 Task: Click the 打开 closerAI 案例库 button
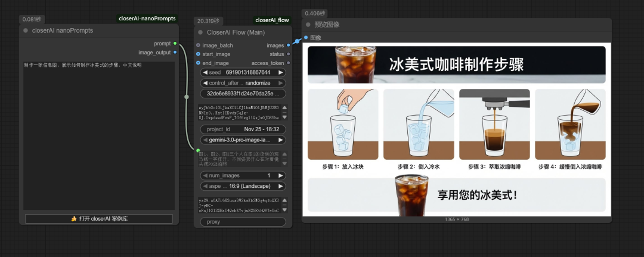[x=99, y=219]
